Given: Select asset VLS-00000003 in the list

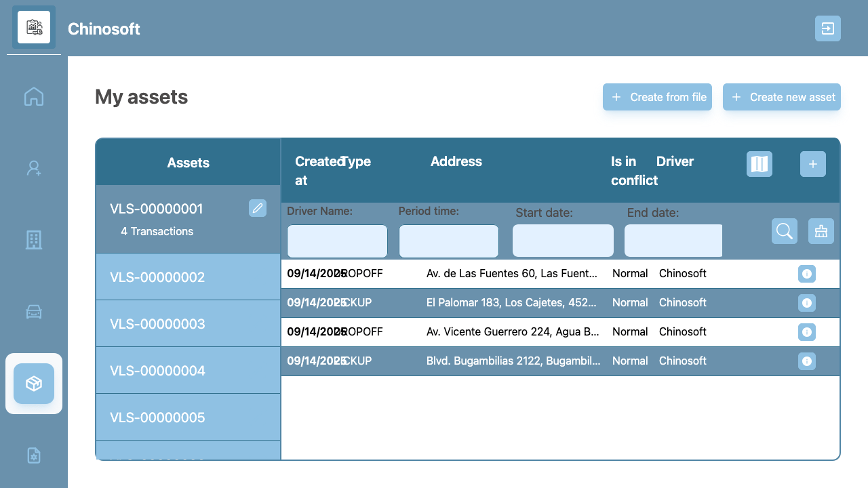Looking at the screenshot, I should tap(157, 324).
